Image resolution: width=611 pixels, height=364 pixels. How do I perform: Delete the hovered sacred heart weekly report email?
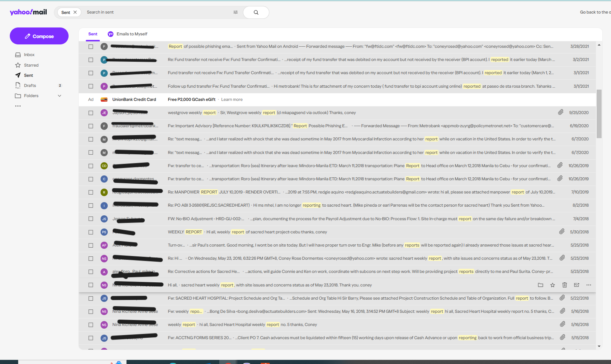coord(565,285)
